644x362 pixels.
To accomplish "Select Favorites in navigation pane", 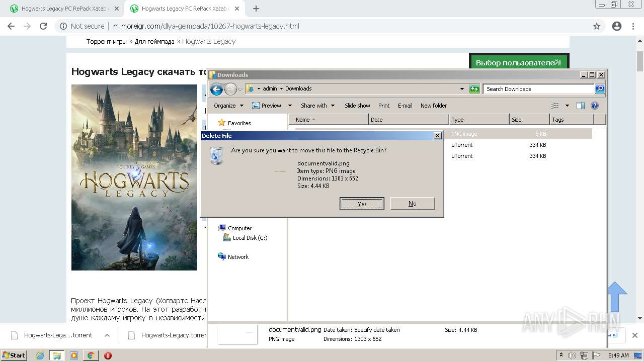I will tap(234, 123).
